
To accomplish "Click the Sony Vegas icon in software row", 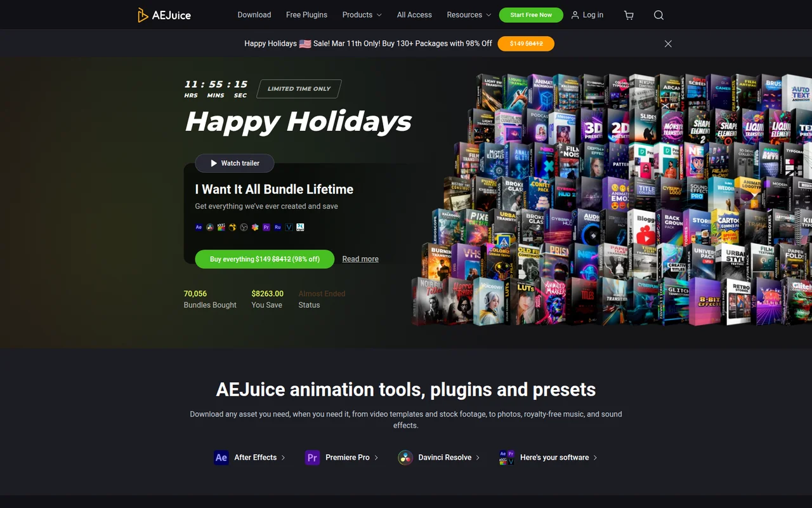I will (x=289, y=227).
